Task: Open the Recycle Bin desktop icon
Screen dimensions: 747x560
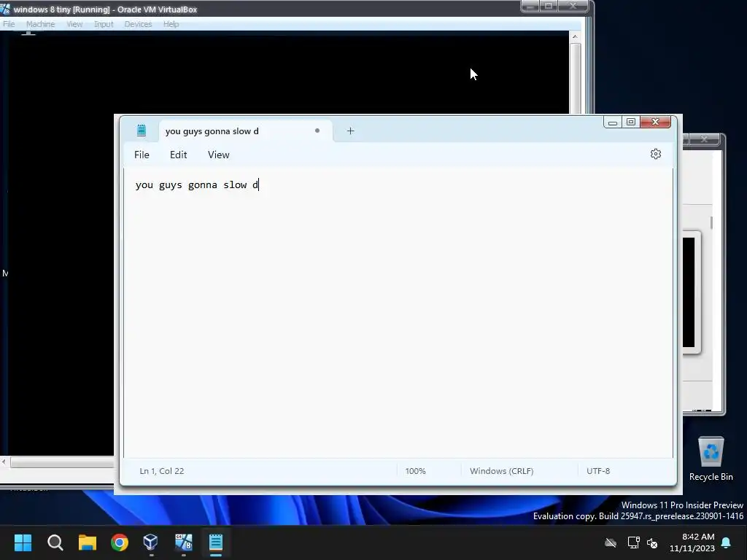Action: (x=711, y=458)
